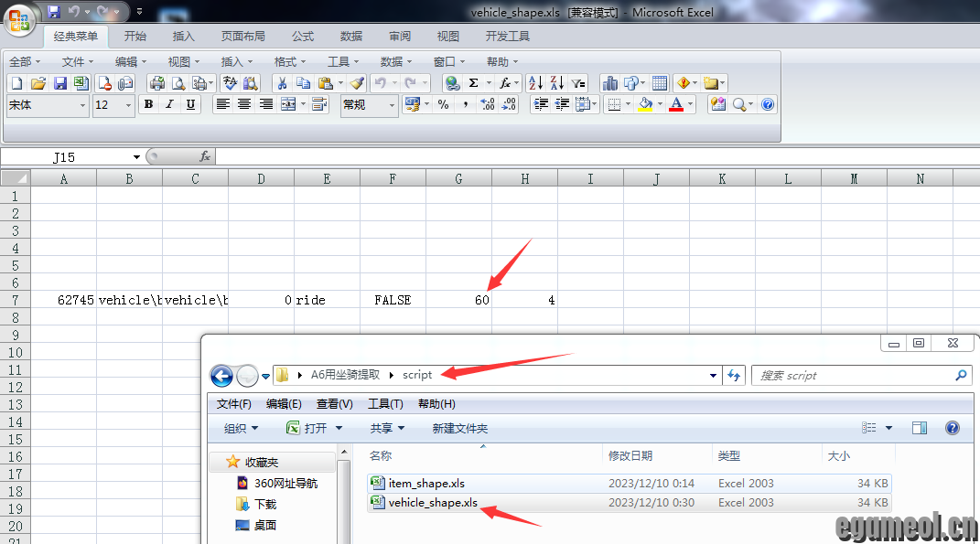The height and width of the screenshot is (544, 980).
Task: Toggle bold formatting on the selection
Action: [x=147, y=104]
